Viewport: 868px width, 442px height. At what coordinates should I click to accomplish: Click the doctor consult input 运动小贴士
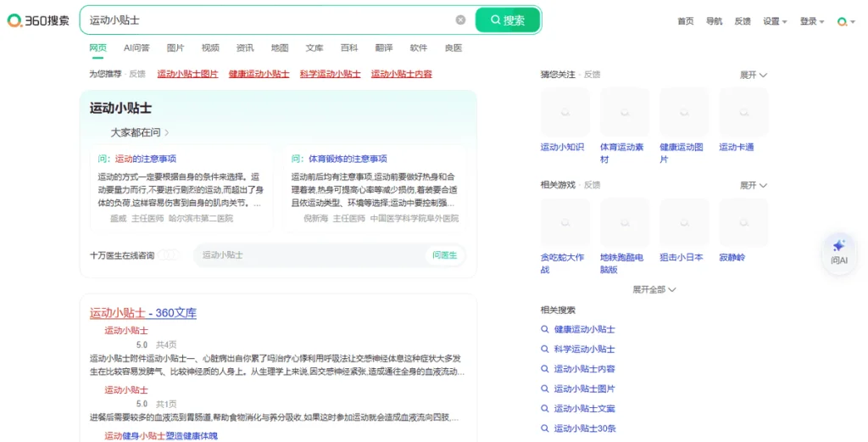coord(310,255)
